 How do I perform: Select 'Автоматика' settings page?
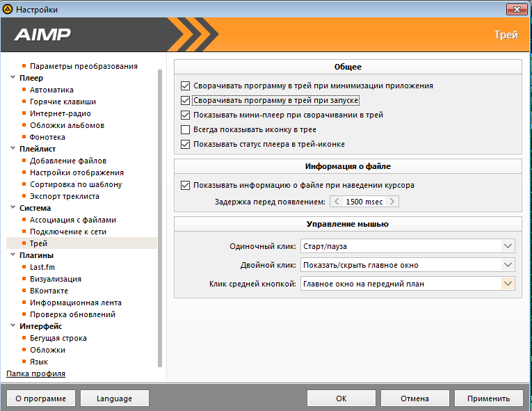point(51,90)
